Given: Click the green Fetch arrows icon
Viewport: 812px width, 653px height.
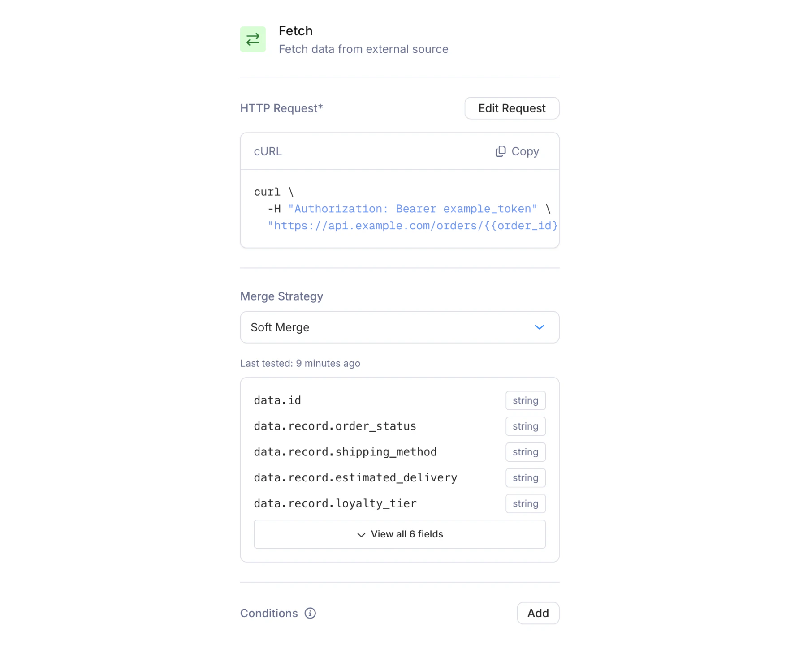Looking at the screenshot, I should [253, 39].
